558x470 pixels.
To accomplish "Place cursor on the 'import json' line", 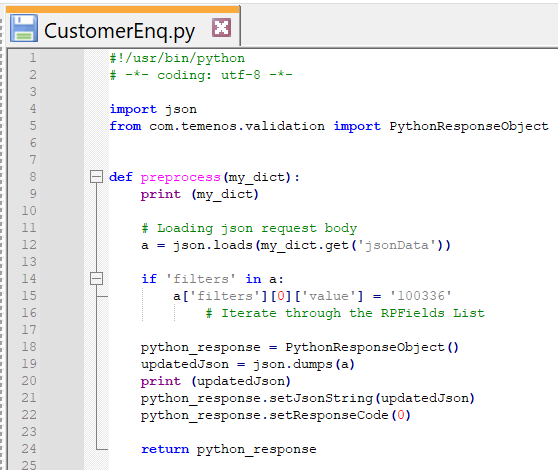I will pyautogui.click(x=153, y=109).
